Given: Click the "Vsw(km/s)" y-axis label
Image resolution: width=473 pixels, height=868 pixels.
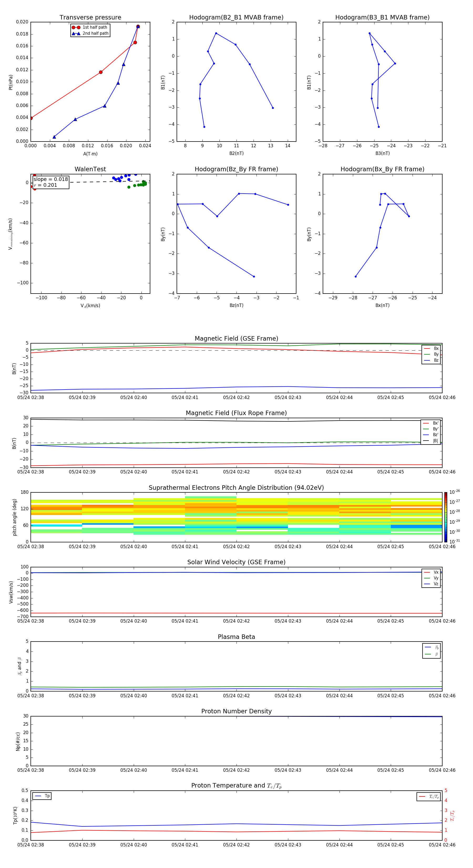Looking at the screenshot, I should tap(11, 592).
